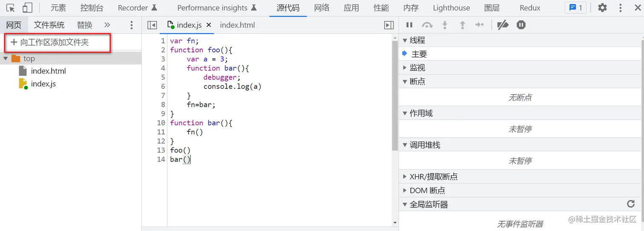The image size is (644, 231).
Task: Click the step over icon
Action: tap(427, 25)
